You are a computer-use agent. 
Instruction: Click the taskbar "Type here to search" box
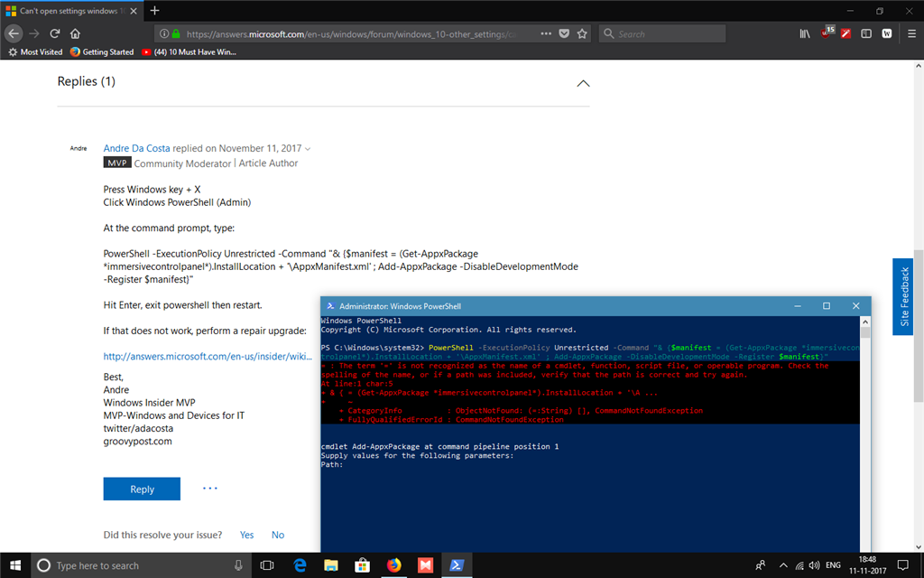[x=141, y=565]
